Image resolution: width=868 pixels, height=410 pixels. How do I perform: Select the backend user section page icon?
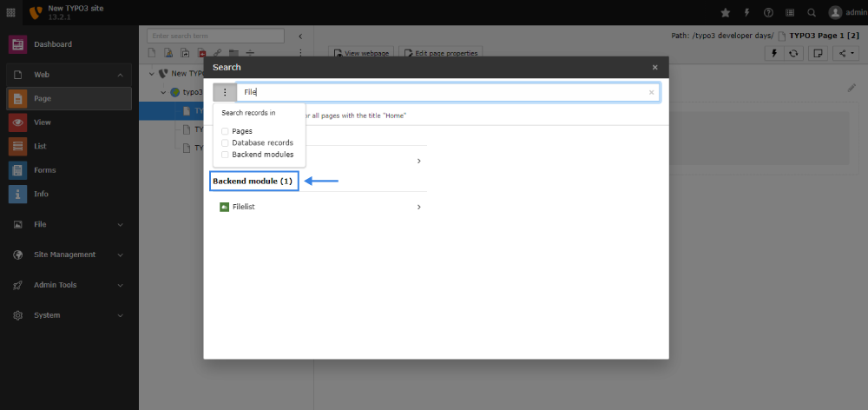[169, 53]
